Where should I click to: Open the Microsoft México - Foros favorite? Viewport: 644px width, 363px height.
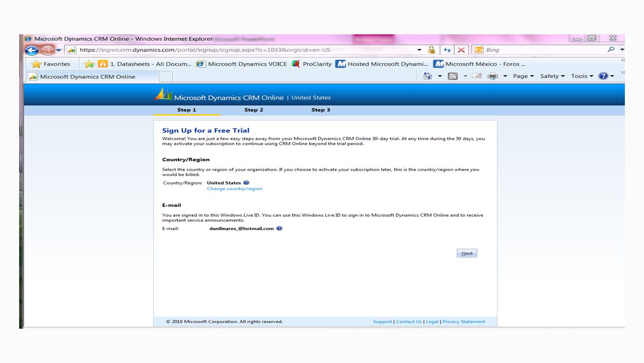click(x=480, y=64)
